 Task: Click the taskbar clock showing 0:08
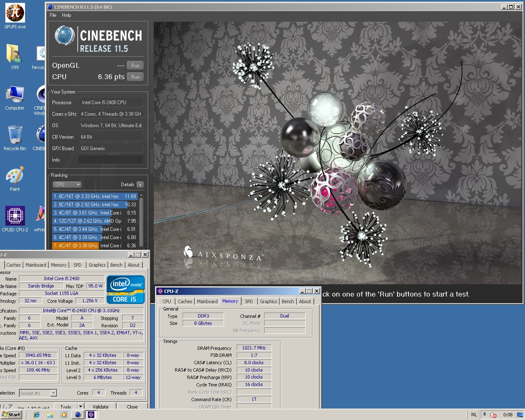[508, 415]
